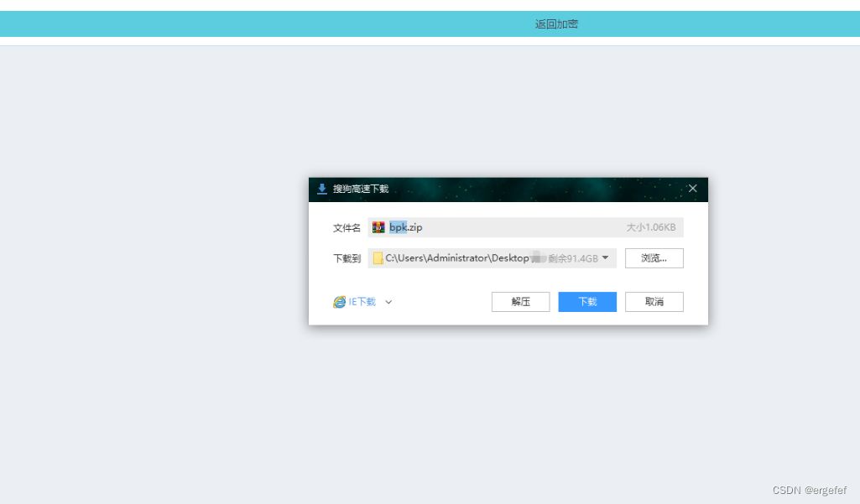Open the IE下载 download-method chevron menu
Screen dimensions: 860x504
[387, 301]
